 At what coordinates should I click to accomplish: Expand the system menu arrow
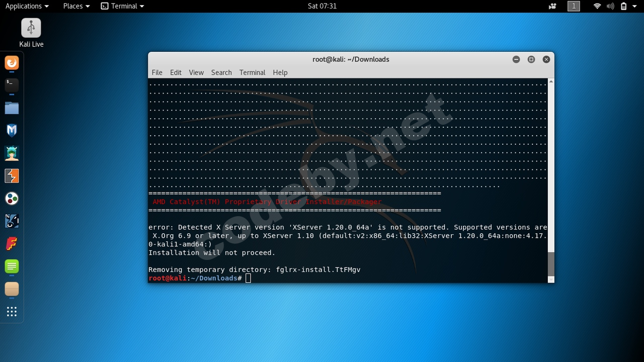tap(635, 7)
